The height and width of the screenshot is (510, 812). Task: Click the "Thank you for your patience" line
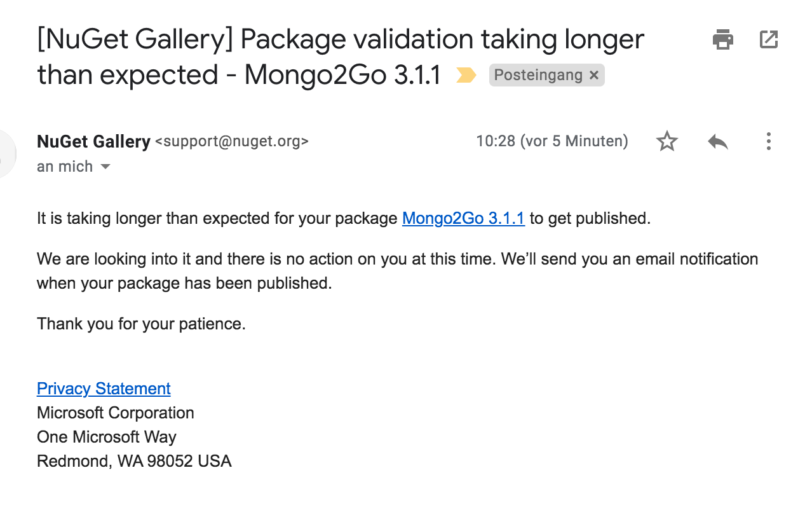coord(141,324)
